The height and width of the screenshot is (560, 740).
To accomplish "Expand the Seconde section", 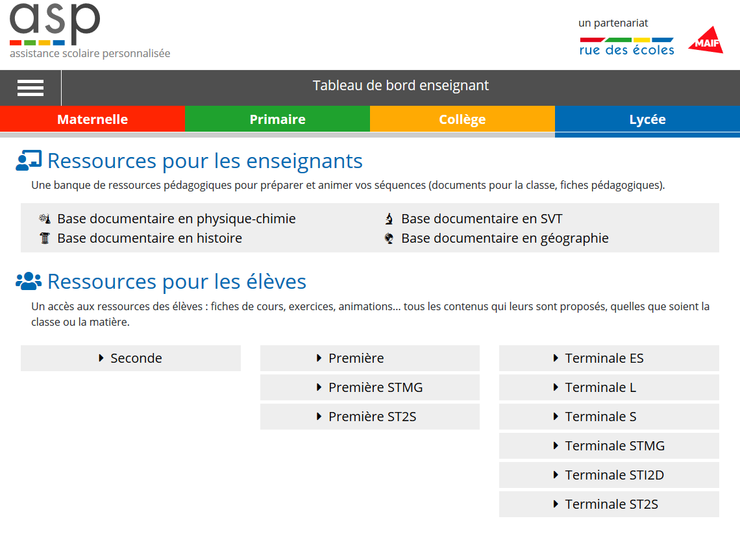I will (x=130, y=358).
